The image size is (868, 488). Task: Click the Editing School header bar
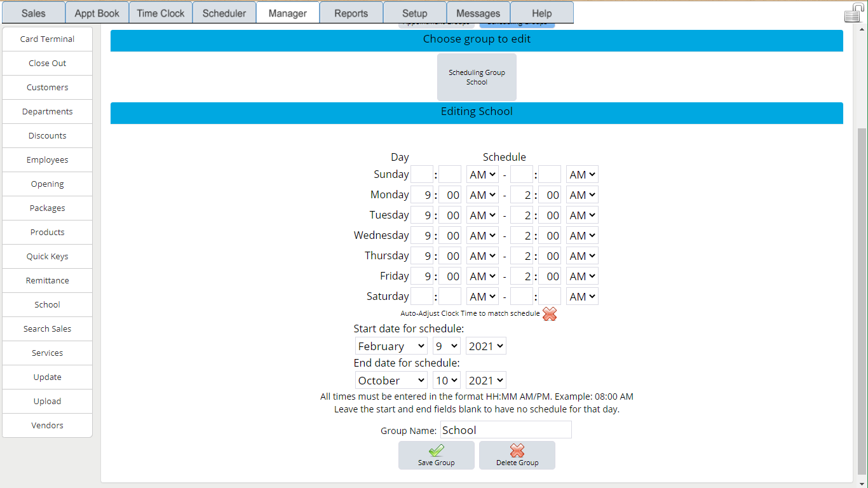coord(477,112)
